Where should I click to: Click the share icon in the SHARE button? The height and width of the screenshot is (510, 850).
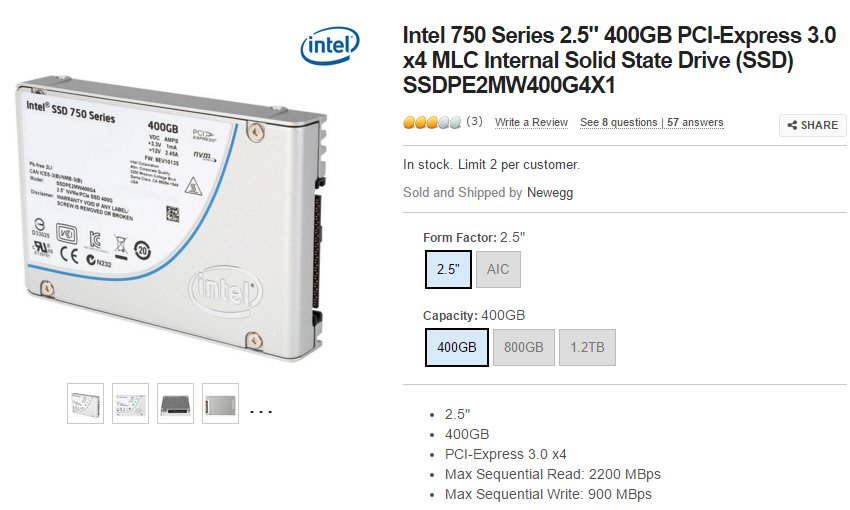coord(792,125)
